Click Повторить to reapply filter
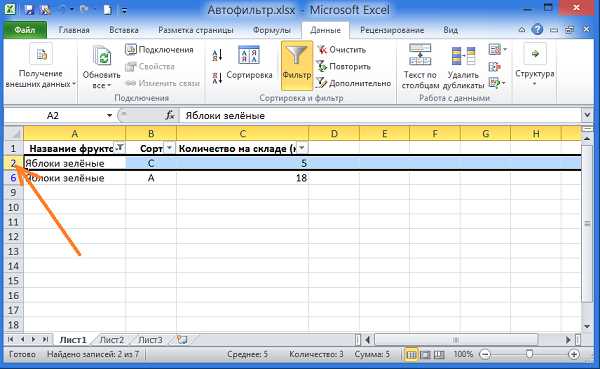Image resolution: width=600 pixels, height=369 pixels. (344, 67)
